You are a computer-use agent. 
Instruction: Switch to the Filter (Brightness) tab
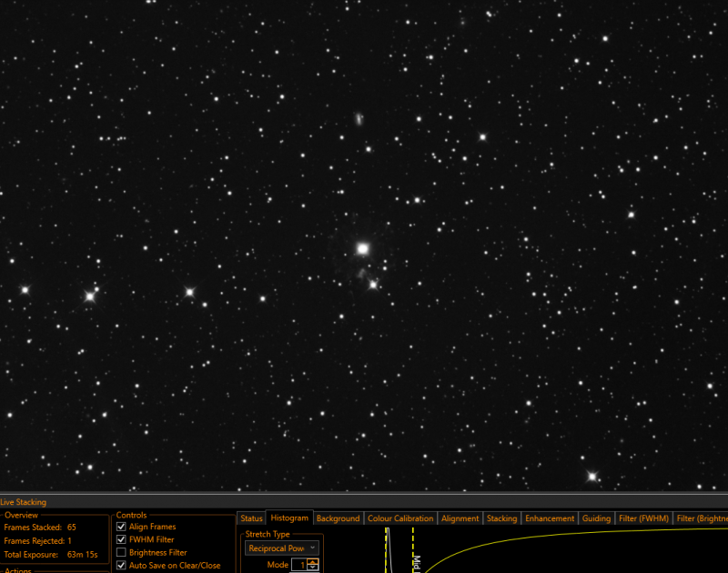[701, 518]
